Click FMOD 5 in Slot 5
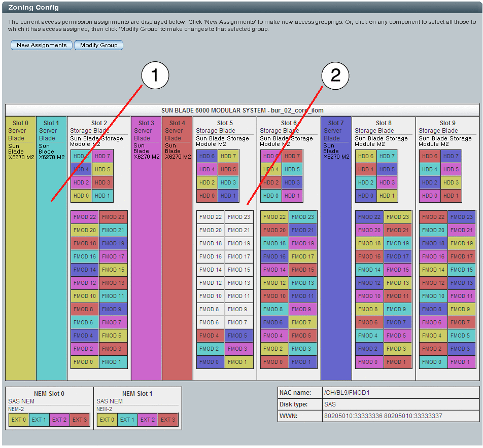Screen dimensions: 483x448 (239, 335)
